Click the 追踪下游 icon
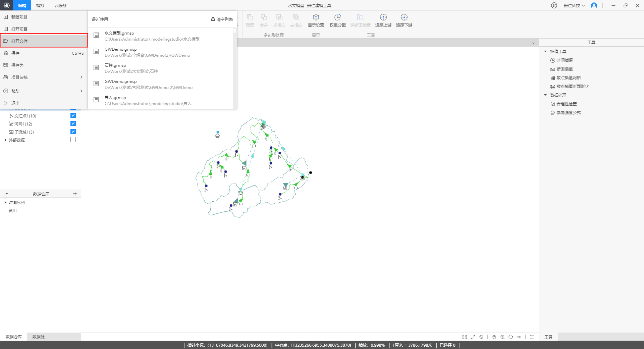The width and height of the screenshot is (644, 349). pyautogui.click(x=404, y=17)
